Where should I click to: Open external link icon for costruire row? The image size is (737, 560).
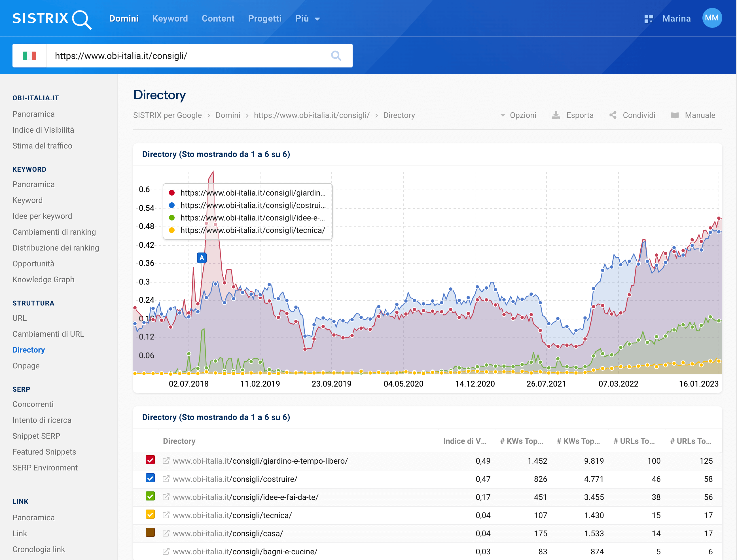pos(166,479)
